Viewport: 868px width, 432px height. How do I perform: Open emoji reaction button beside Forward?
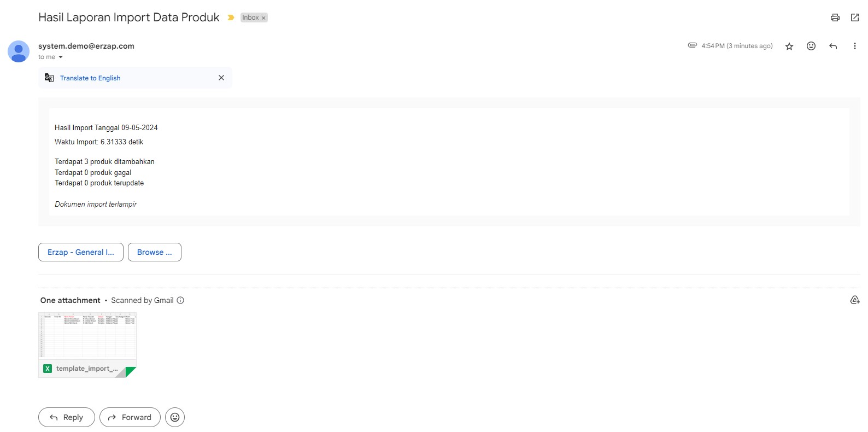point(175,417)
